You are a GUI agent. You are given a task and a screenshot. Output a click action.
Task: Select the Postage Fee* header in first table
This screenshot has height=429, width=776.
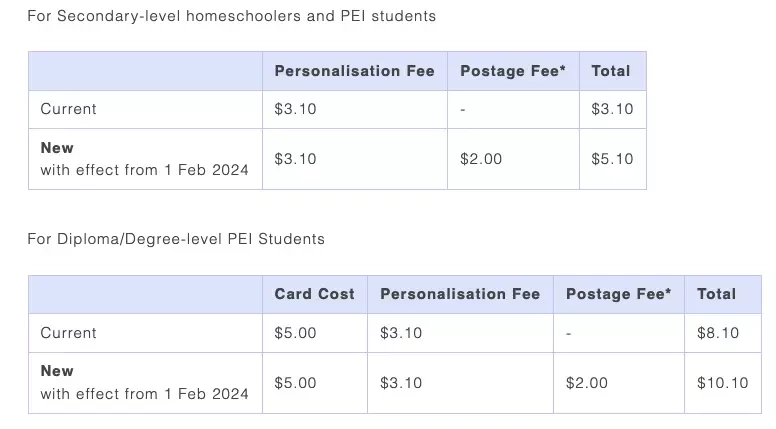click(513, 71)
